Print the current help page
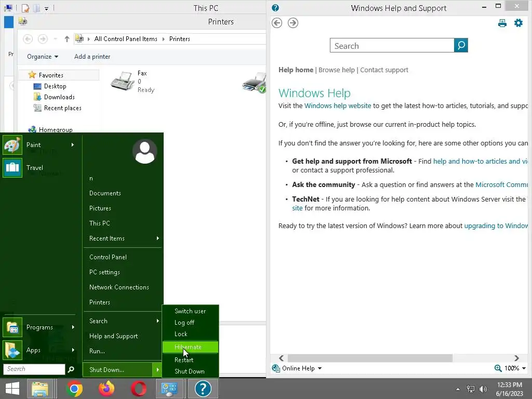Image resolution: width=532 pixels, height=399 pixels. click(x=502, y=23)
